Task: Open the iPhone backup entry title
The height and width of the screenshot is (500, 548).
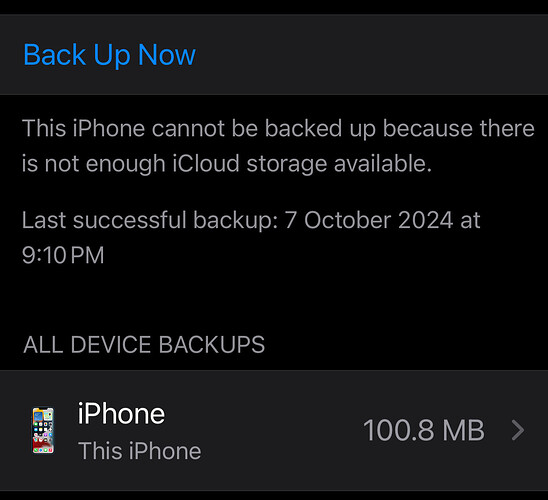Action: click(121, 414)
